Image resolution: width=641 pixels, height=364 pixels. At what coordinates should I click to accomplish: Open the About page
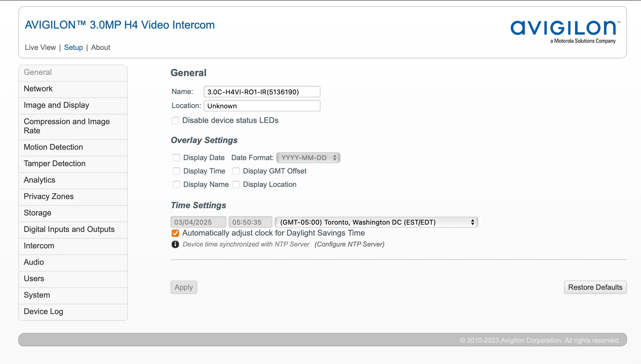click(101, 47)
